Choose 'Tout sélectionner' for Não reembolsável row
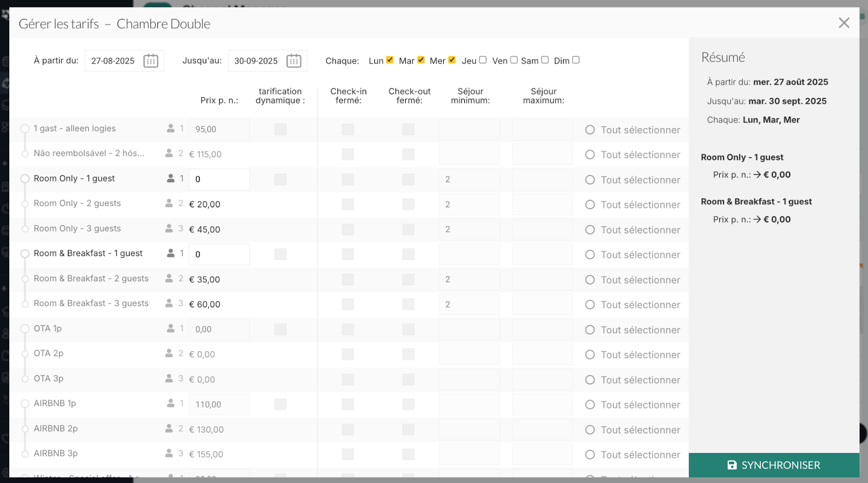Screen dimensions: 868x483 coord(633,155)
